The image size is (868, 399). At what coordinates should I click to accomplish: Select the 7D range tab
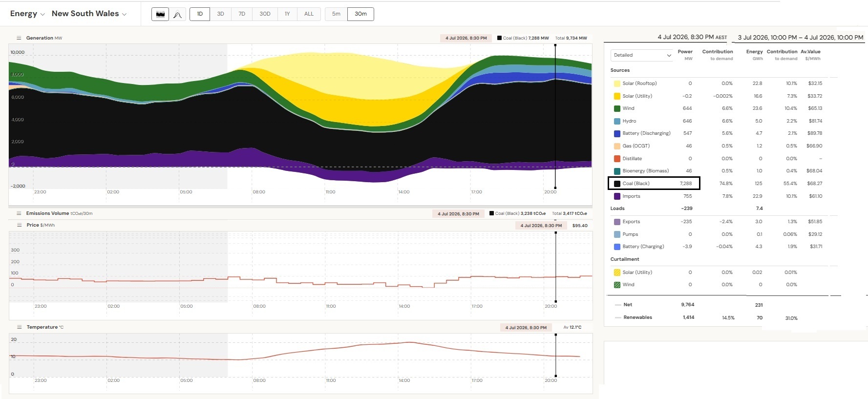(242, 14)
